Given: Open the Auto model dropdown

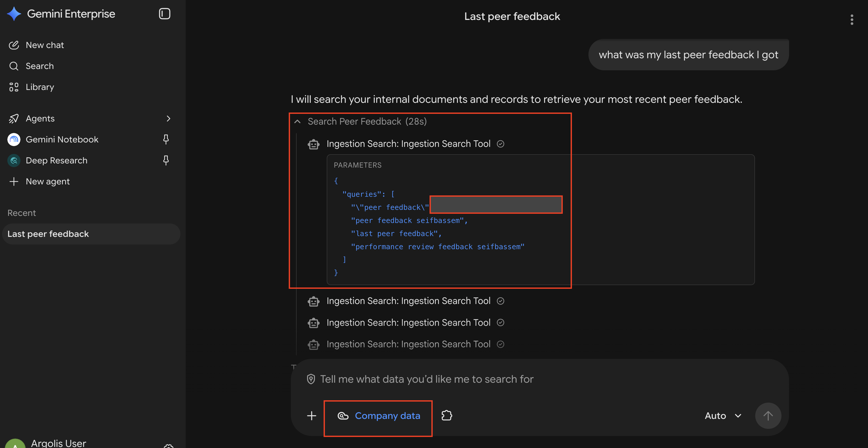Looking at the screenshot, I should (723, 416).
